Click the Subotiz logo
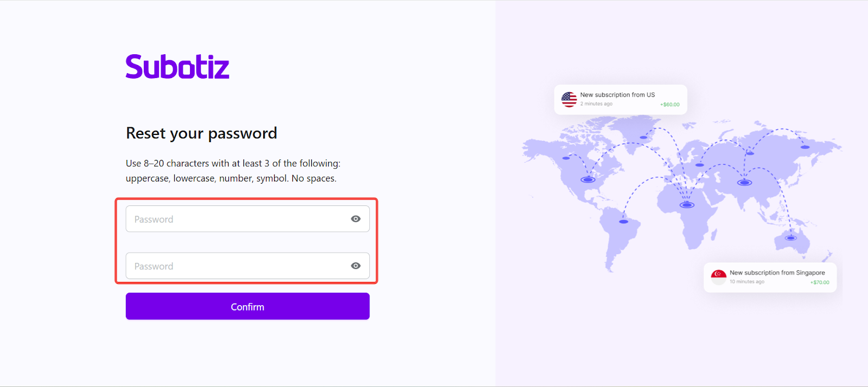The height and width of the screenshot is (387, 868). 177,67
